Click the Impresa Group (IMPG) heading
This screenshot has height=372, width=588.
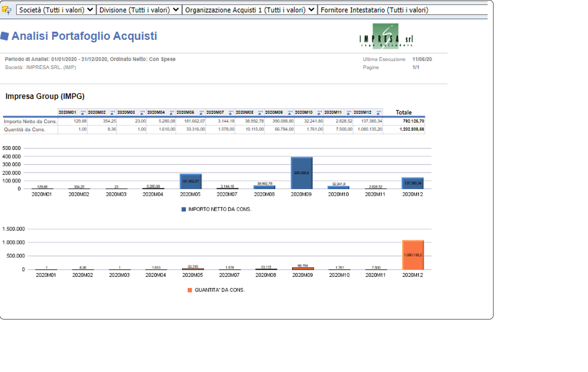[x=45, y=96]
